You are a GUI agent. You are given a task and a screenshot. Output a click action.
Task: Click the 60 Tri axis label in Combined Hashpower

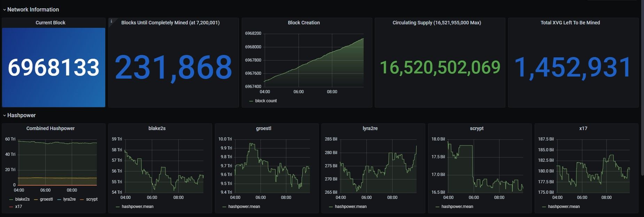coord(10,139)
